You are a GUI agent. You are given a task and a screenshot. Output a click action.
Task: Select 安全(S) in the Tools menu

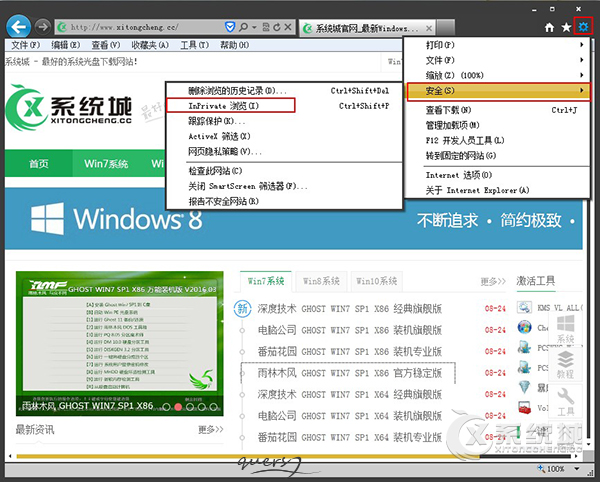tap(499, 91)
